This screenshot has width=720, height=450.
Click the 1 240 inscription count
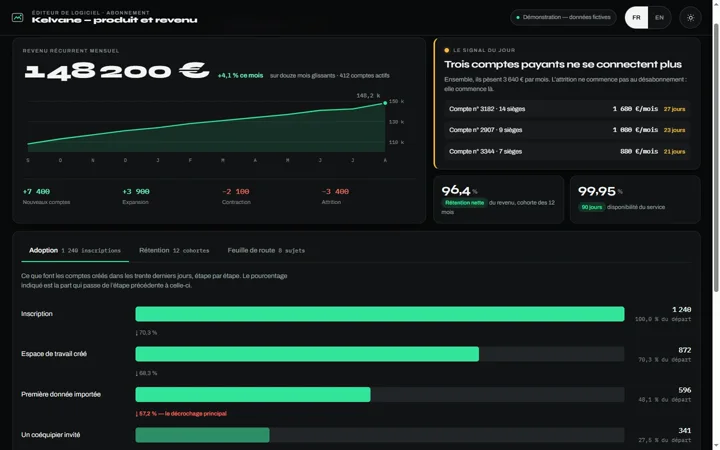(681, 310)
